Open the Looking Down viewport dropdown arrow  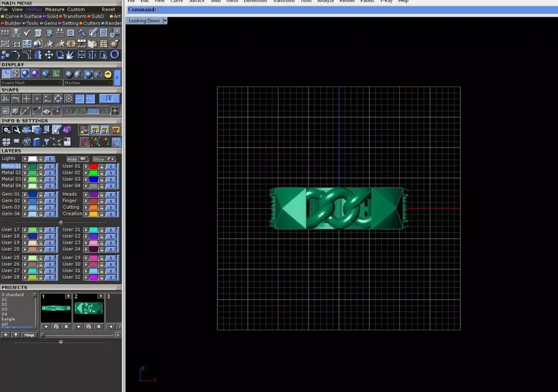click(x=165, y=20)
